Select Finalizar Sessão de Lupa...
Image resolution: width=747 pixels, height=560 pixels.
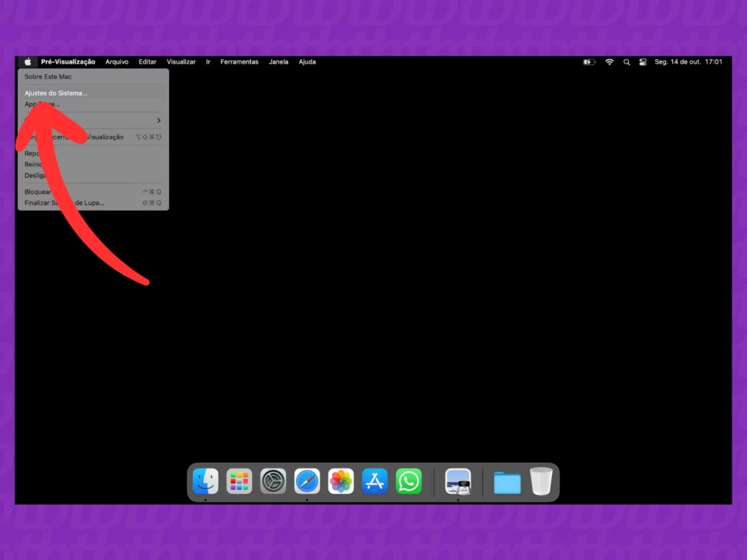[x=93, y=203]
